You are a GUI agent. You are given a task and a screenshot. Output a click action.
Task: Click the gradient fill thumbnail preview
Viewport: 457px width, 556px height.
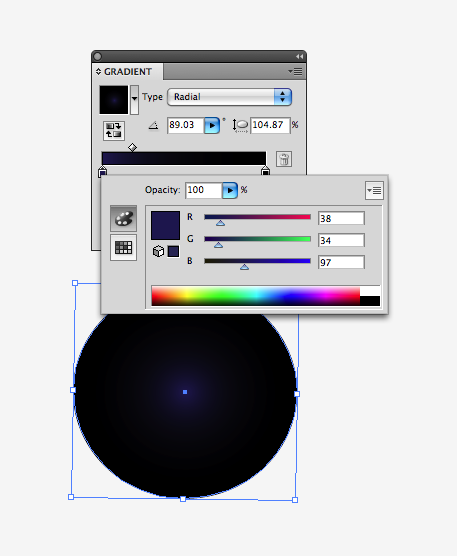[114, 100]
